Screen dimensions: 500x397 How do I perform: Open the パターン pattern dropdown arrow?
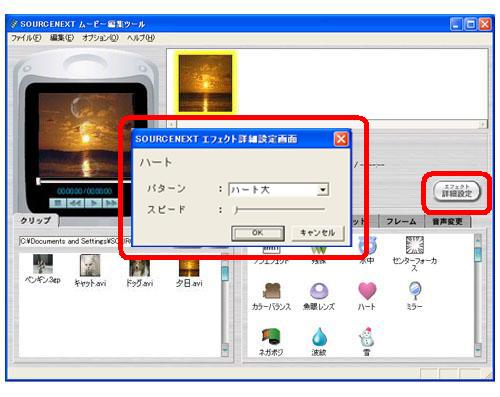(x=322, y=190)
